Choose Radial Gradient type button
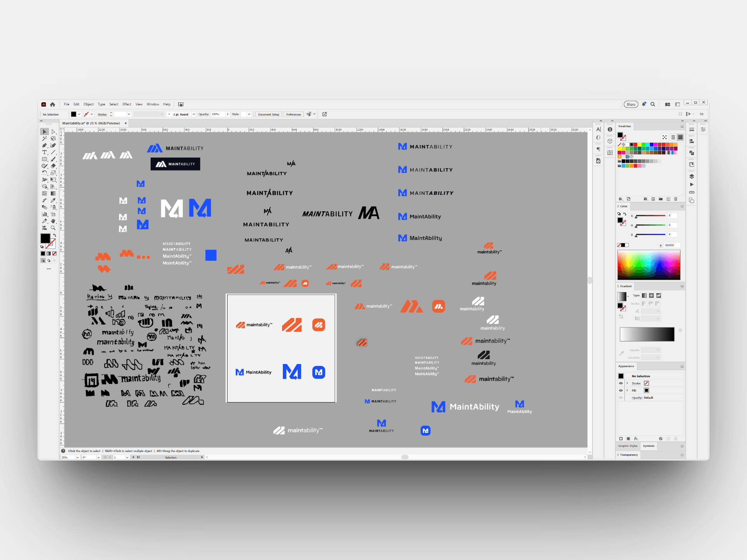Image resolution: width=747 pixels, height=560 pixels. pyautogui.click(x=651, y=296)
